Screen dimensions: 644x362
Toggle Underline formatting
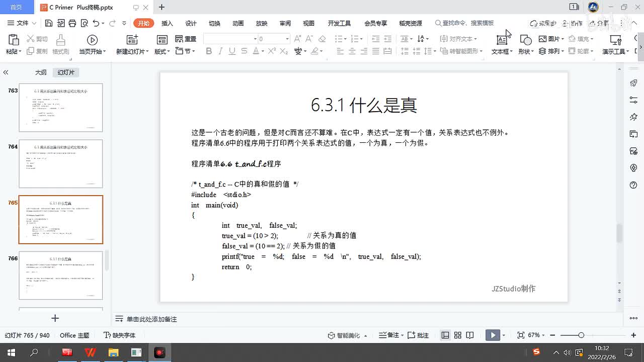232,51
